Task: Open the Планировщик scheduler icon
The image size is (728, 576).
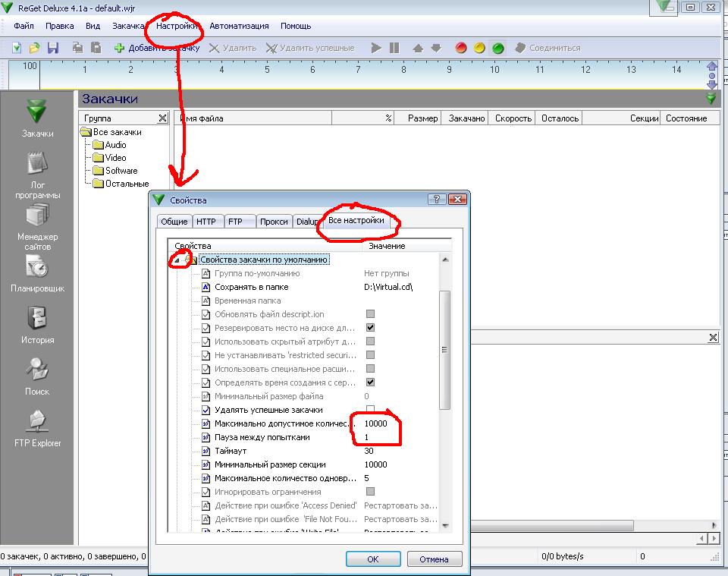Action: 37,268
